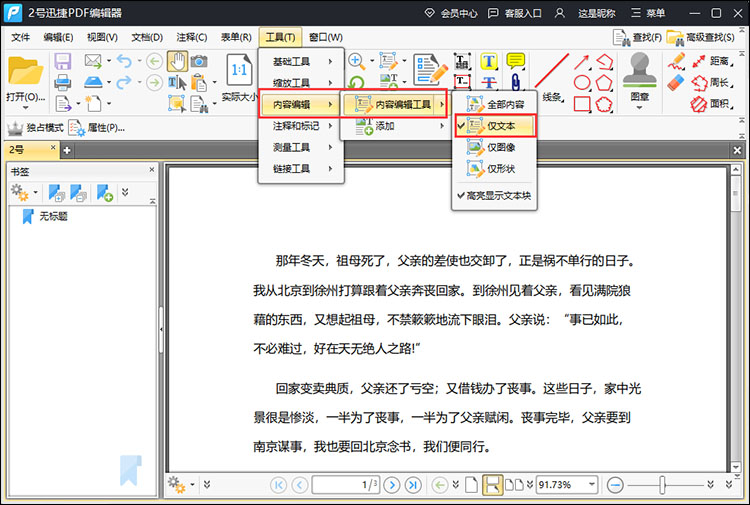Select the Arrow drawing tool
Viewport: 750px width, 505px height.
click(582, 62)
